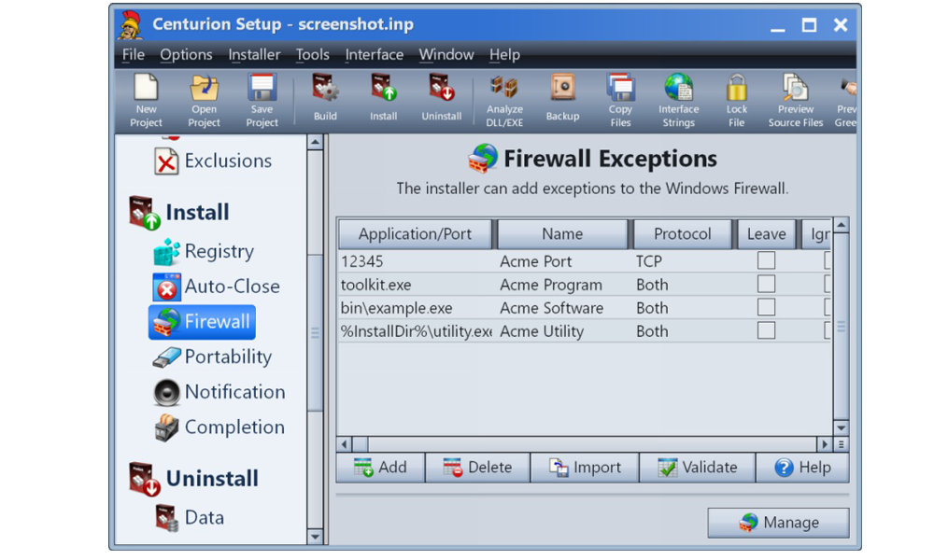Enable the Leave checkbox for toolkit.exe

pyautogui.click(x=766, y=285)
